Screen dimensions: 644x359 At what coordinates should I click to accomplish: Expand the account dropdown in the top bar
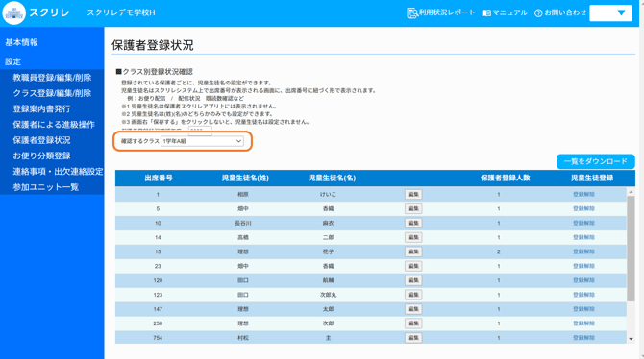(610, 12)
